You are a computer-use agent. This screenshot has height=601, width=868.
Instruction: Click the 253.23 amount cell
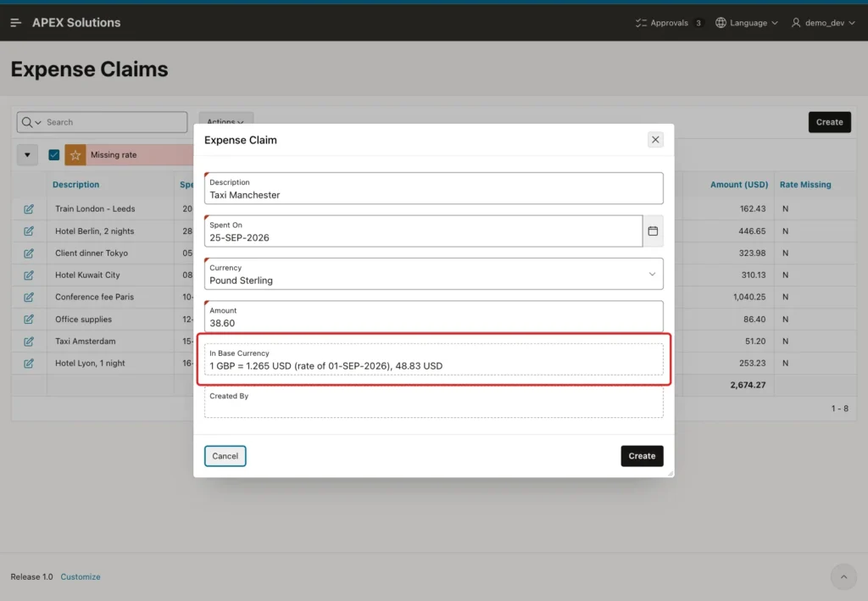click(x=753, y=363)
